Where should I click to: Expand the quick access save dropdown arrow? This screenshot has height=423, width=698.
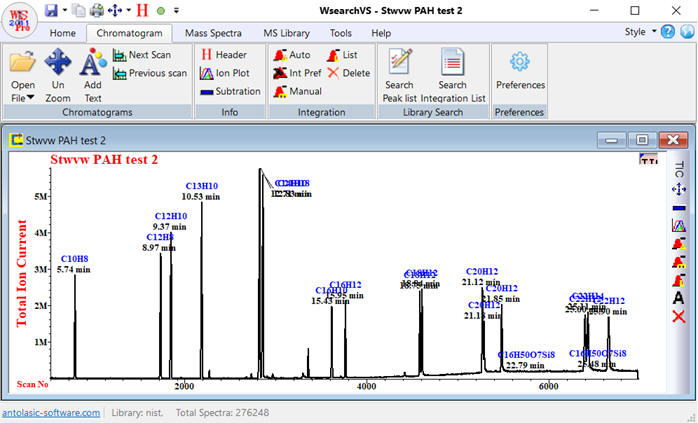coord(64,11)
